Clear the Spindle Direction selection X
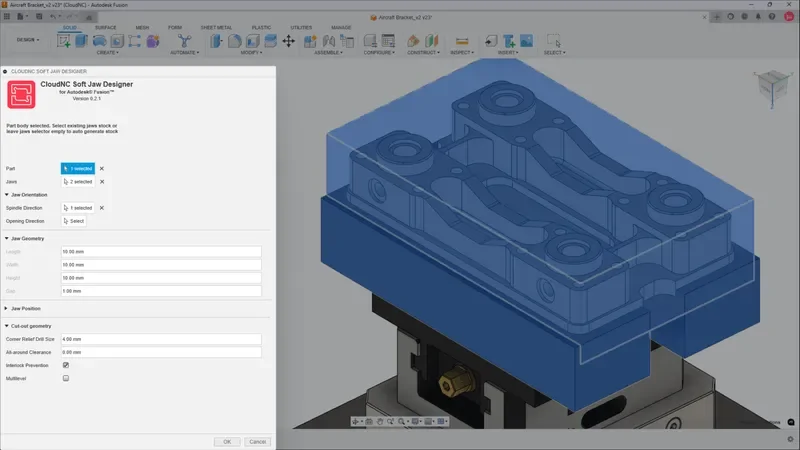The width and height of the screenshot is (800, 450). click(102, 208)
